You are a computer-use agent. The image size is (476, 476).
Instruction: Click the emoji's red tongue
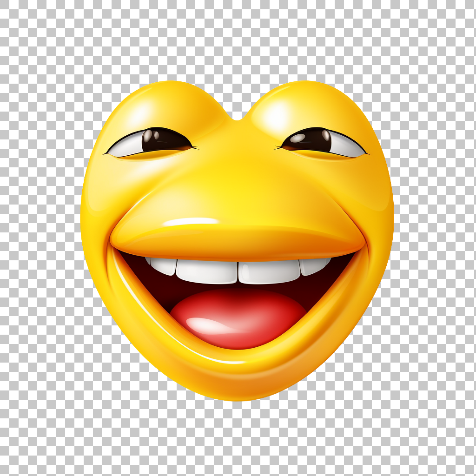pos(238,318)
